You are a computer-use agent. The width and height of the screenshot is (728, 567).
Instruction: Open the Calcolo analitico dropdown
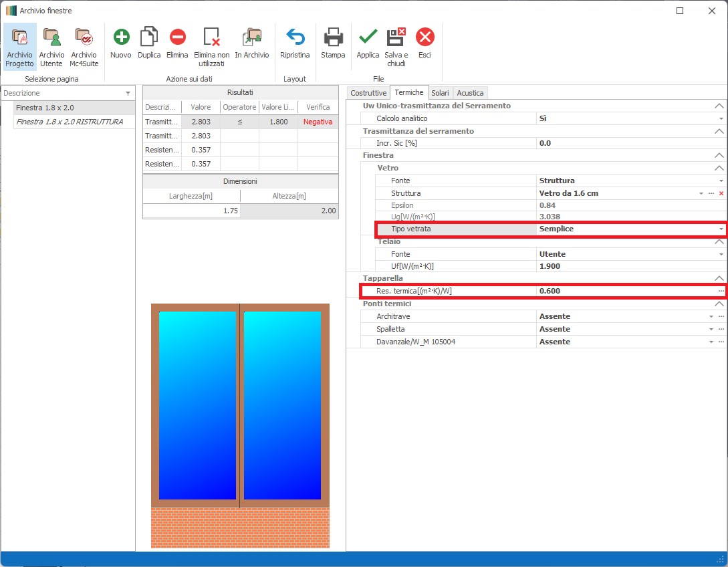[721, 118]
